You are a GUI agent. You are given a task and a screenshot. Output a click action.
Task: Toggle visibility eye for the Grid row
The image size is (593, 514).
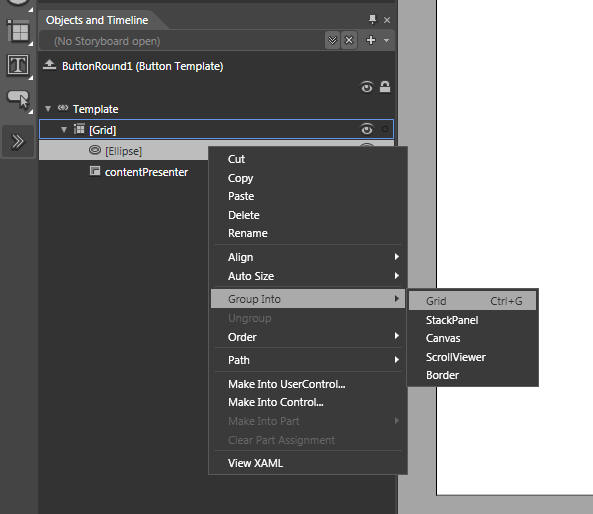[x=366, y=129]
